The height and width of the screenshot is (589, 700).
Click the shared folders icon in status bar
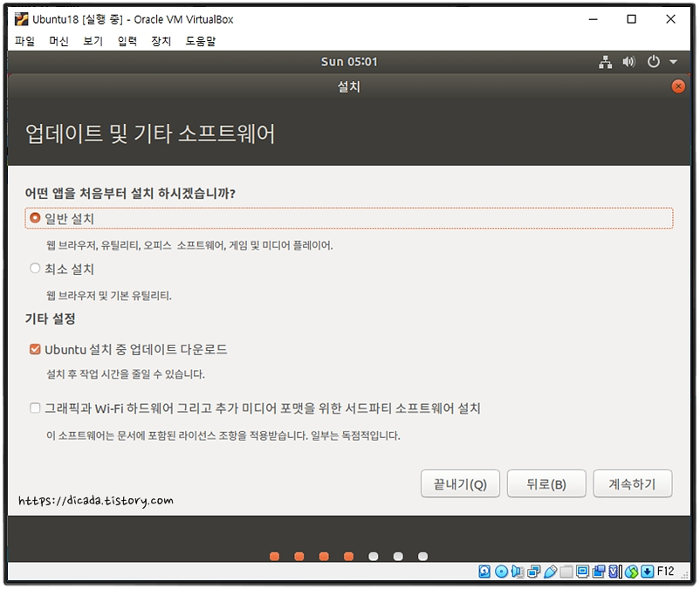pos(566,572)
